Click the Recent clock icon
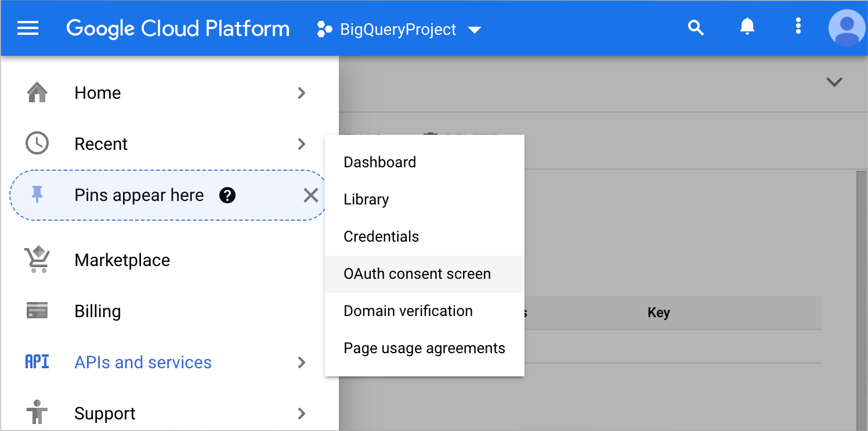This screenshot has height=431, width=868. tap(37, 143)
